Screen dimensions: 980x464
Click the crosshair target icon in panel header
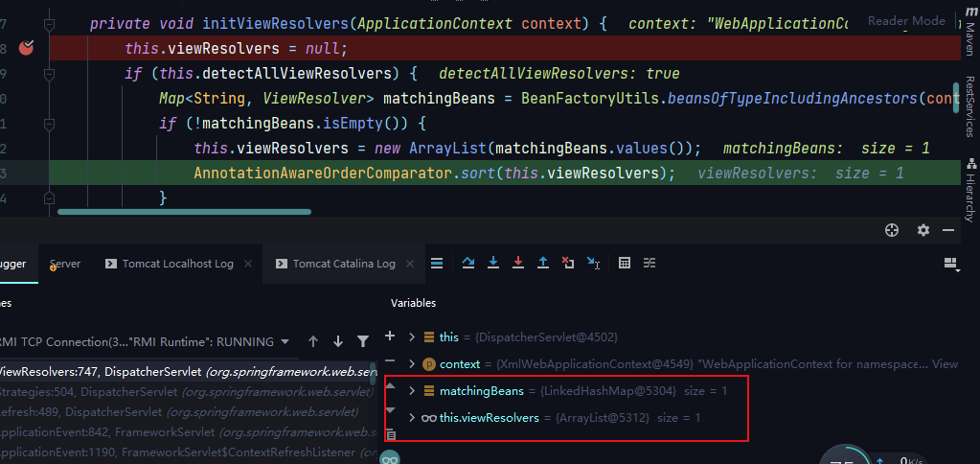pos(892,230)
